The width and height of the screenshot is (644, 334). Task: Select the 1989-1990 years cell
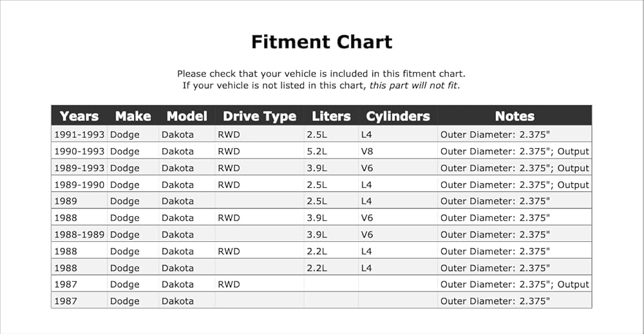tap(79, 185)
